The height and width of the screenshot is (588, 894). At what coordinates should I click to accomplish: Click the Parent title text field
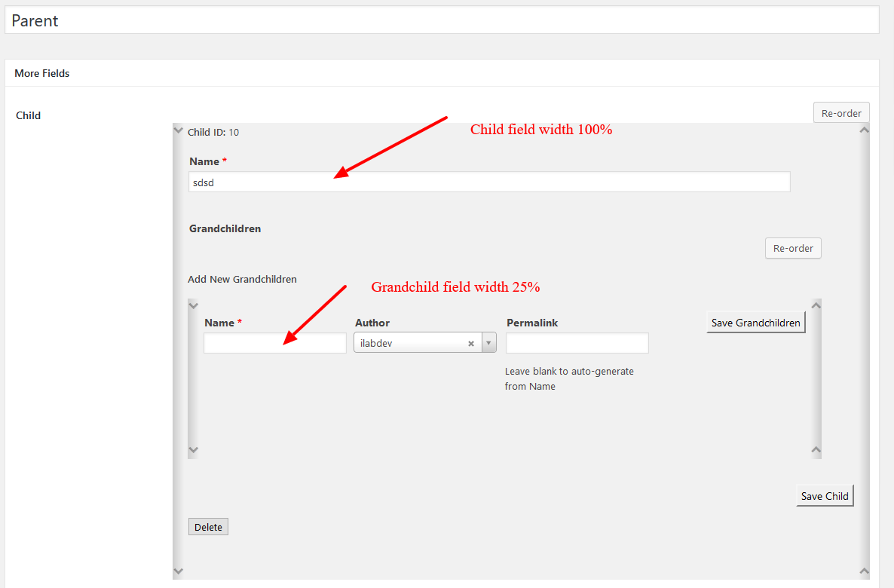click(x=442, y=20)
